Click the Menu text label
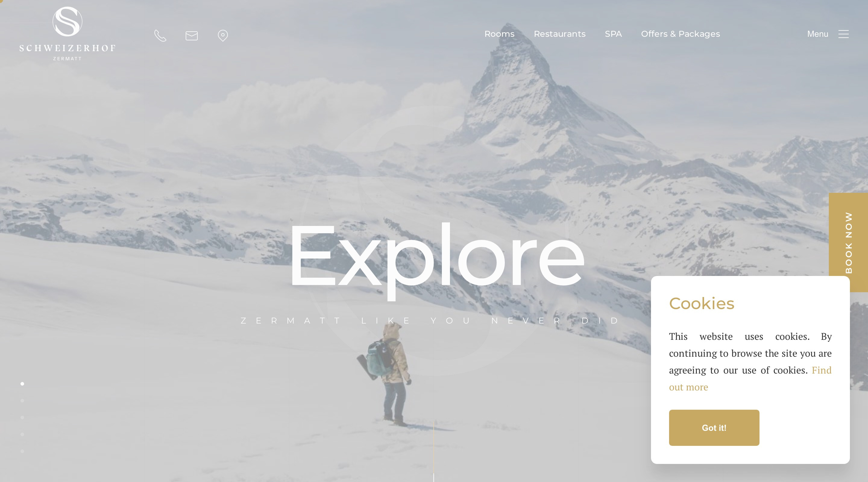Image resolution: width=868 pixels, height=482 pixels. [817, 34]
